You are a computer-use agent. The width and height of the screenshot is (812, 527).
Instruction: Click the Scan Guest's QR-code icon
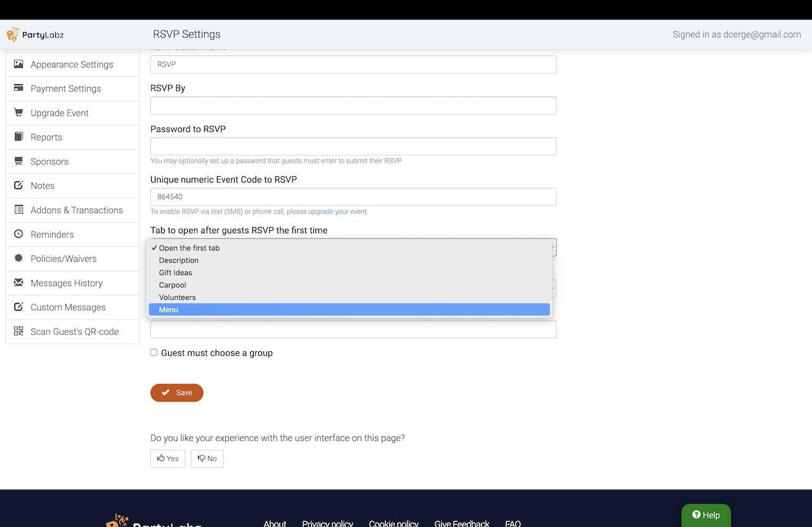(18, 331)
